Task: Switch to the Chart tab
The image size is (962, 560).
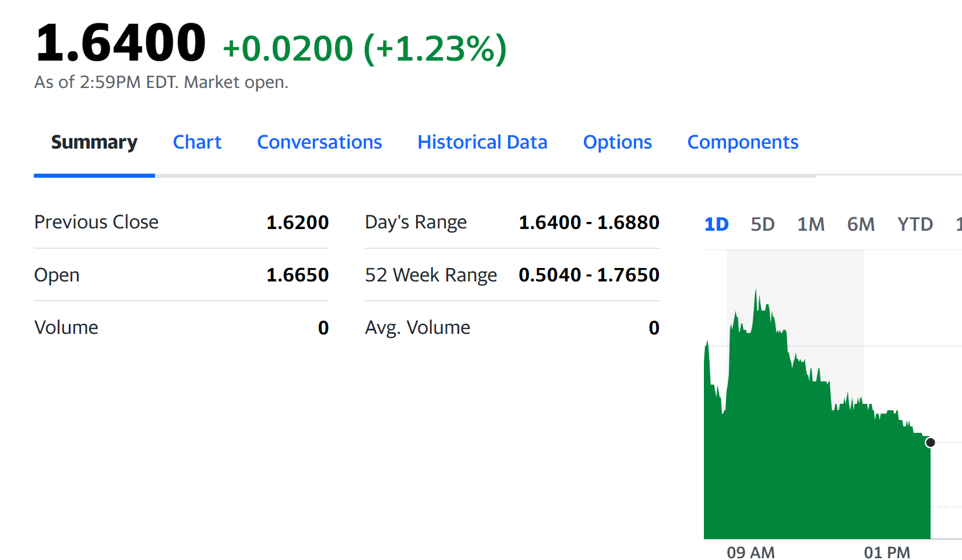Action: point(197,142)
